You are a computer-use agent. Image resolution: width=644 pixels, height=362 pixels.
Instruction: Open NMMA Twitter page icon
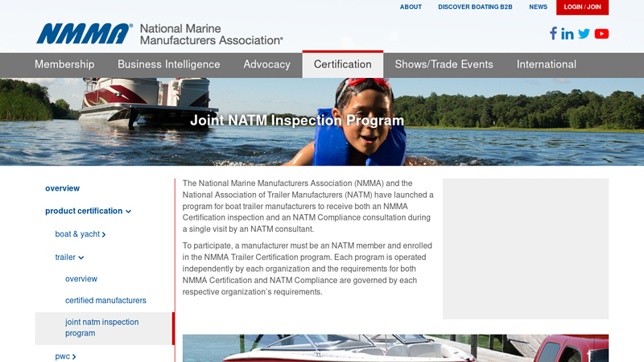(x=584, y=34)
